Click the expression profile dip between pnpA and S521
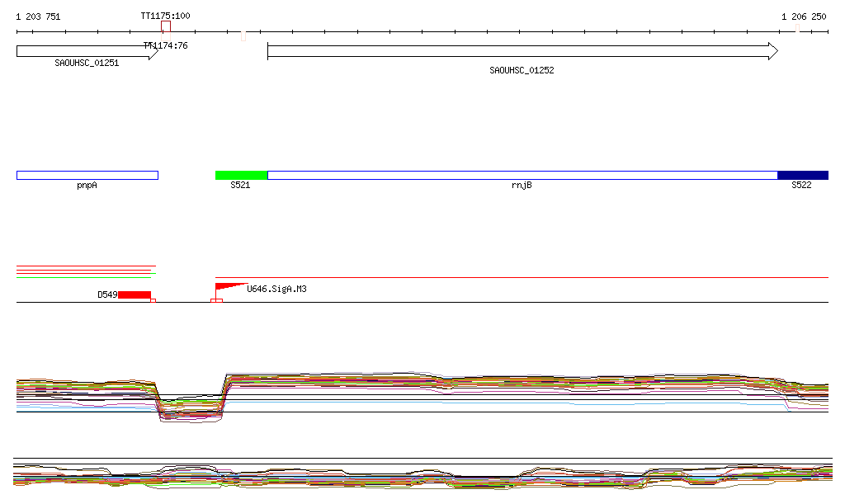Screen dimensions: 845x504 pyautogui.click(x=190, y=408)
